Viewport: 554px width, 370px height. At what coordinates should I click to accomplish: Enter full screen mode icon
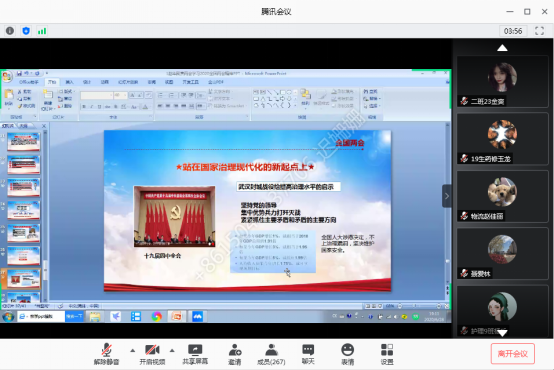click(539, 31)
